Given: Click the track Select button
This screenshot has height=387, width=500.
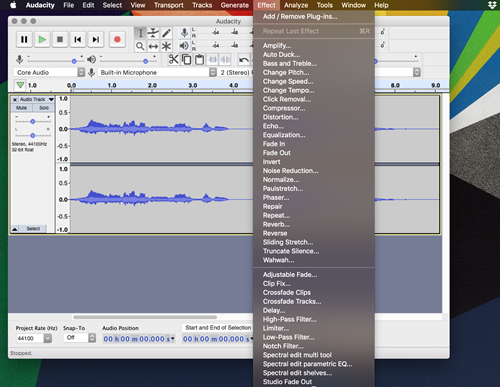Looking at the screenshot, I should click(33, 229).
